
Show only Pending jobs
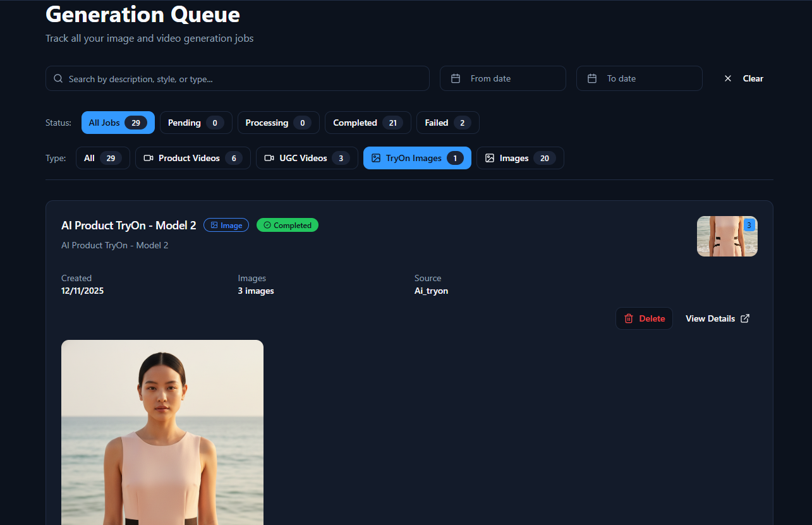point(195,123)
